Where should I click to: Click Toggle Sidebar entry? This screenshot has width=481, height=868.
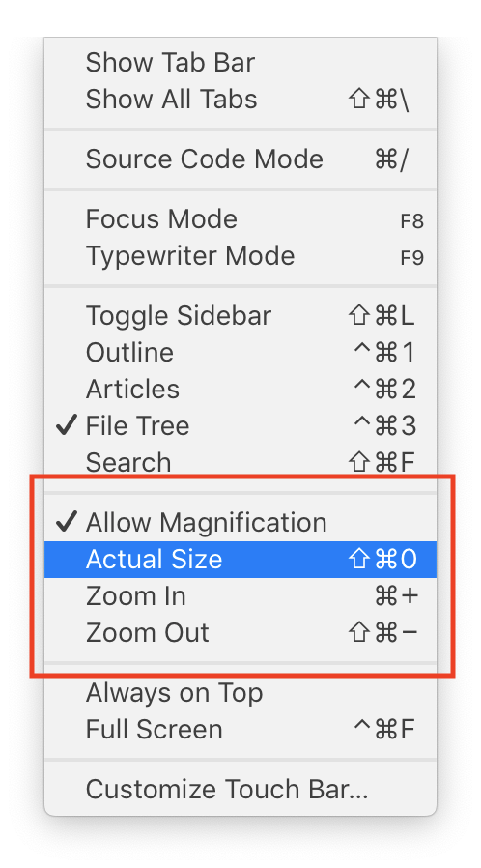click(x=240, y=316)
